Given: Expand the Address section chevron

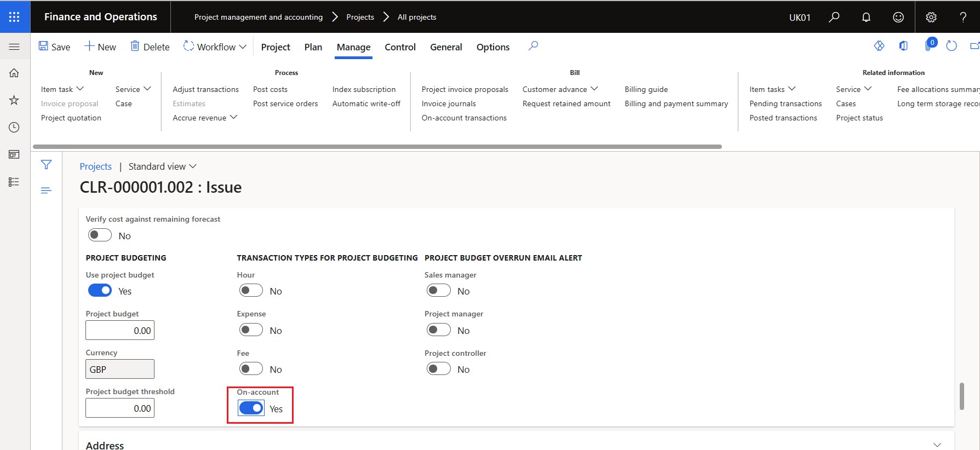Looking at the screenshot, I should tap(937, 445).
